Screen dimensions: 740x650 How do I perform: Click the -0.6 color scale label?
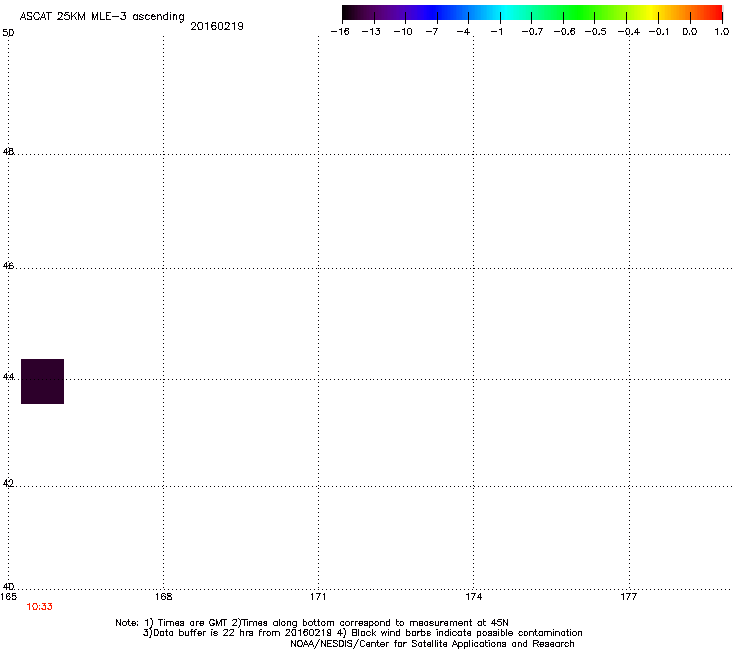click(x=564, y=32)
